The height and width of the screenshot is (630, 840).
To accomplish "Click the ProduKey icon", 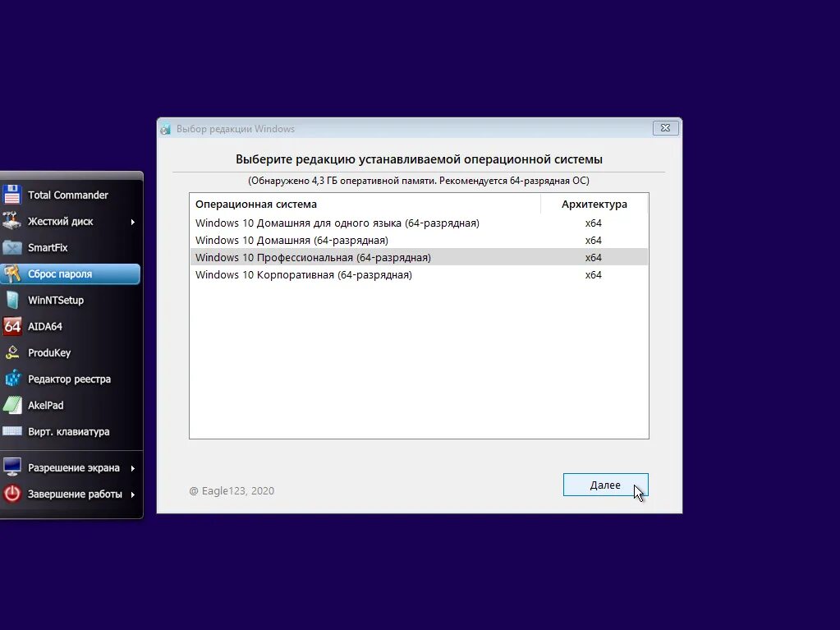I will tap(12, 352).
